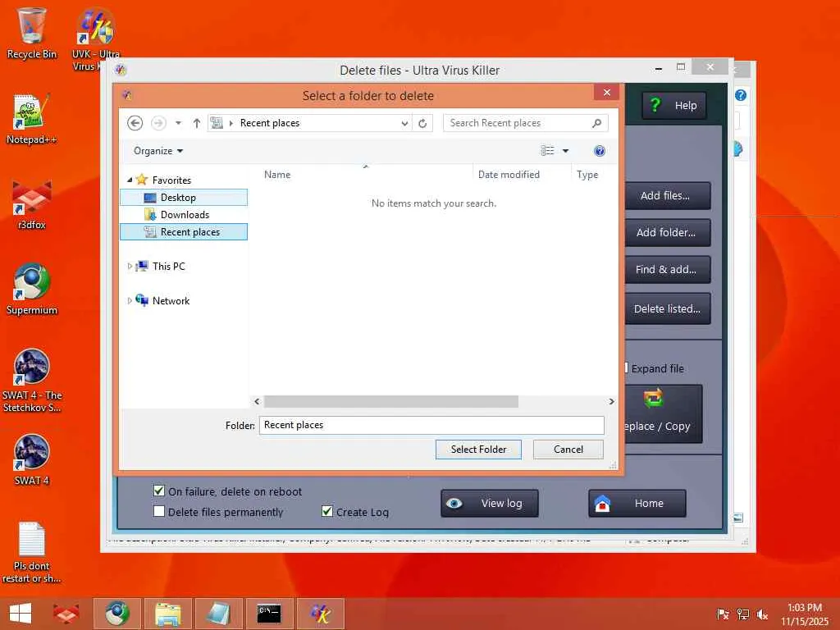
Task: Switch to Command Prompt in the taskbar
Action: [269, 614]
